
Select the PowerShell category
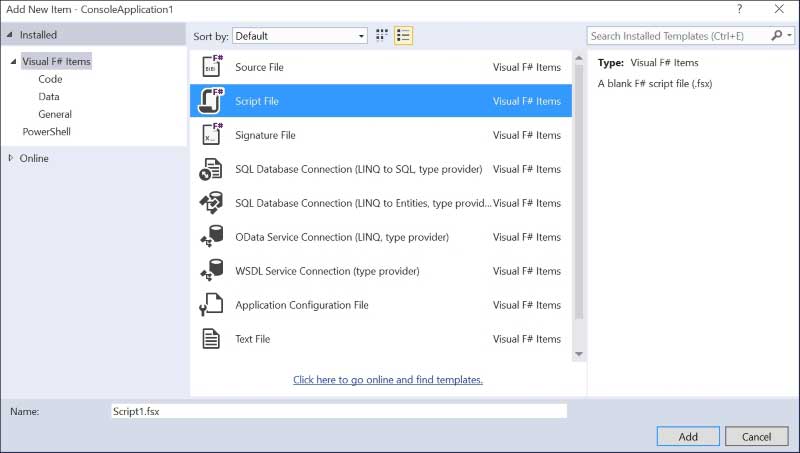coord(46,132)
